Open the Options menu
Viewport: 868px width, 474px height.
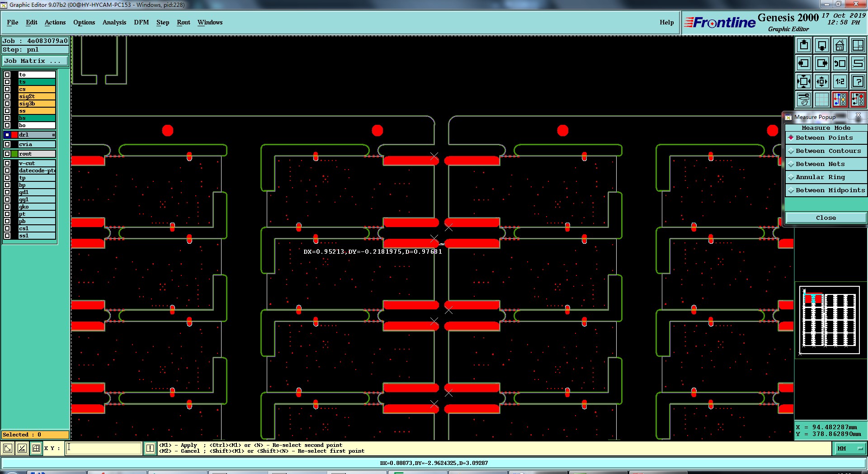pos(84,22)
